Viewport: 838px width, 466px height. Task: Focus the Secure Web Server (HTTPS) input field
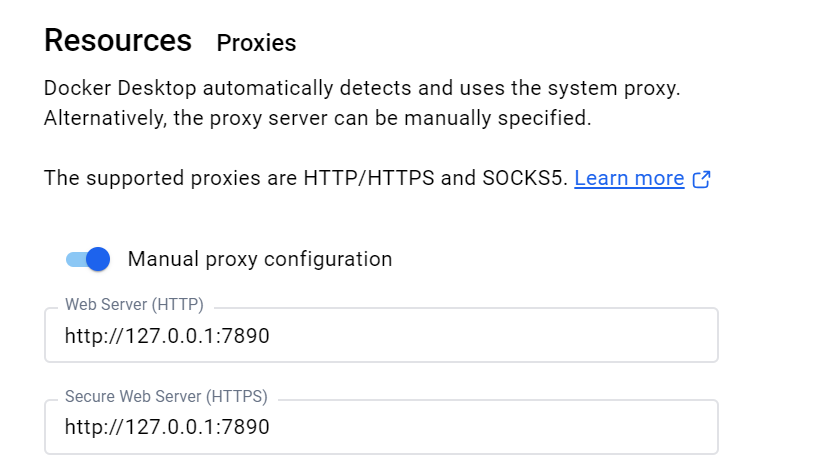[381, 427]
